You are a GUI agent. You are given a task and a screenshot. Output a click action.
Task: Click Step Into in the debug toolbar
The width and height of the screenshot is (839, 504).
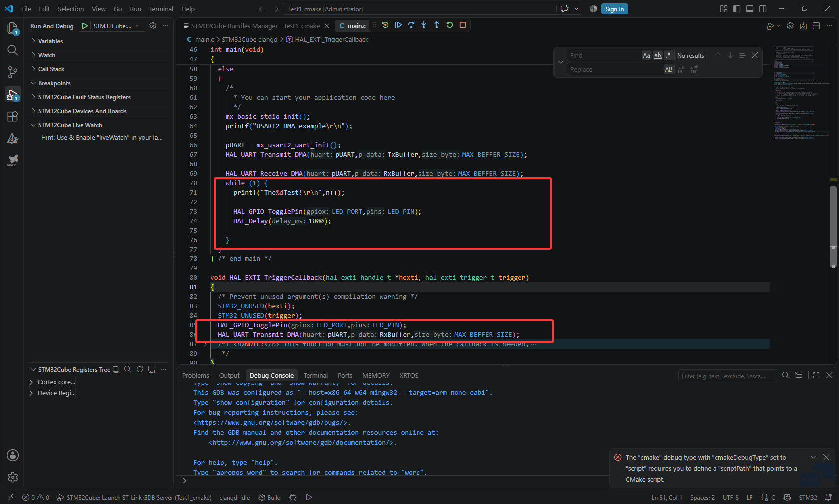(x=424, y=25)
